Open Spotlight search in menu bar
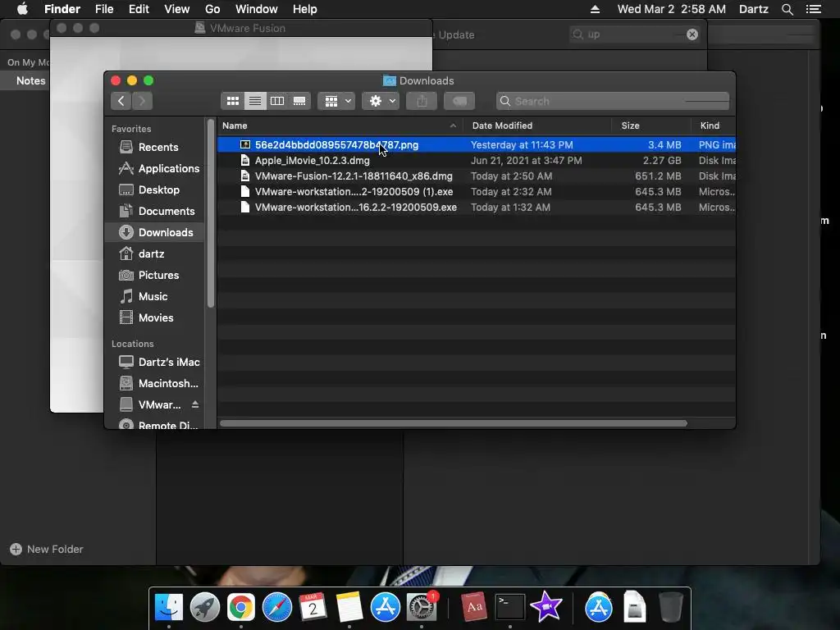This screenshot has width=840, height=630. point(787,9)
